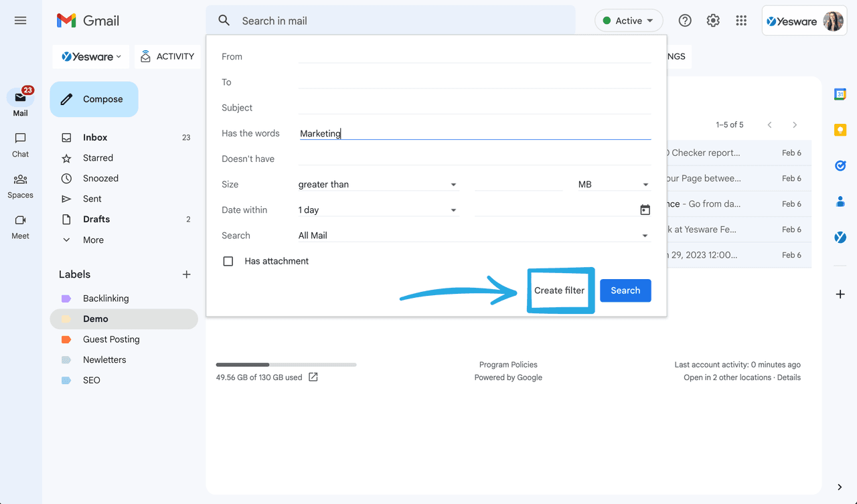The width and height of the screenshot is (857, 504).
Task: Open the date picker calendar icon
Action: pyautogui.click(x=645, y=209)
